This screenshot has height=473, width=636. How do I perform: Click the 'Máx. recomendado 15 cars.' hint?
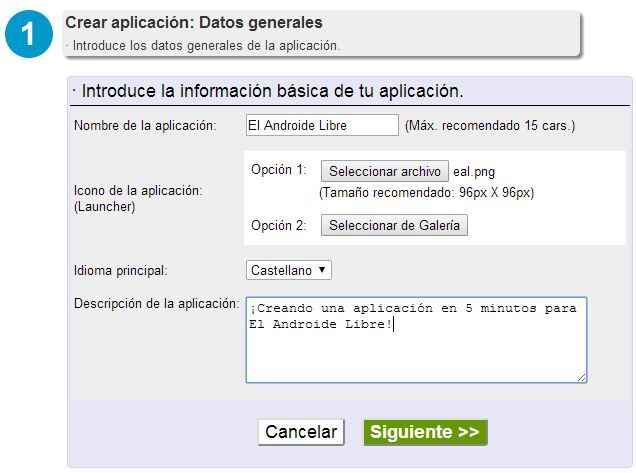click(490, 126)
